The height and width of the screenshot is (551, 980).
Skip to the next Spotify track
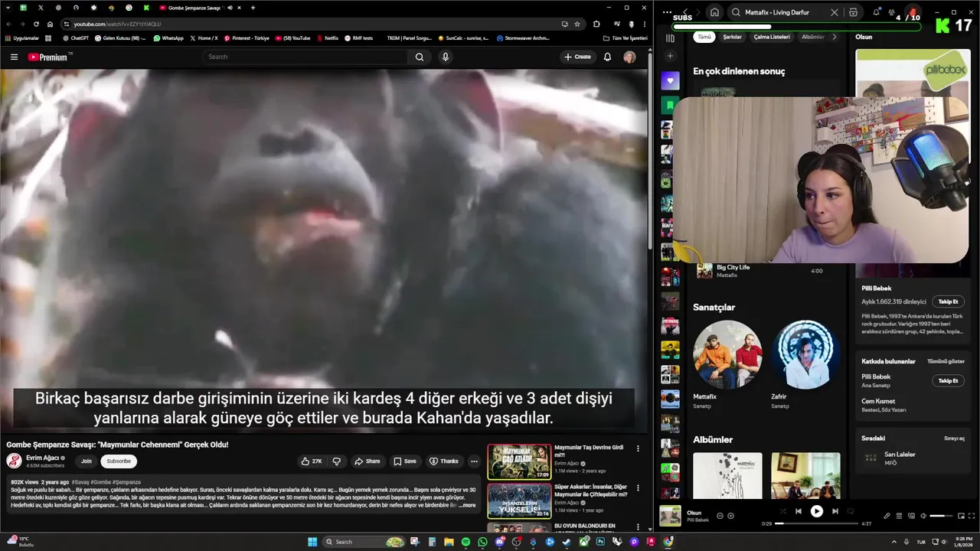click(x=835, y=511)
